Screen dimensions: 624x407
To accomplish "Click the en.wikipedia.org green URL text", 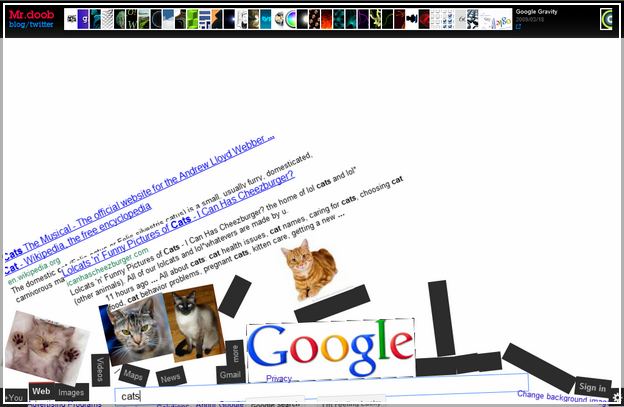I will point(34,271).
